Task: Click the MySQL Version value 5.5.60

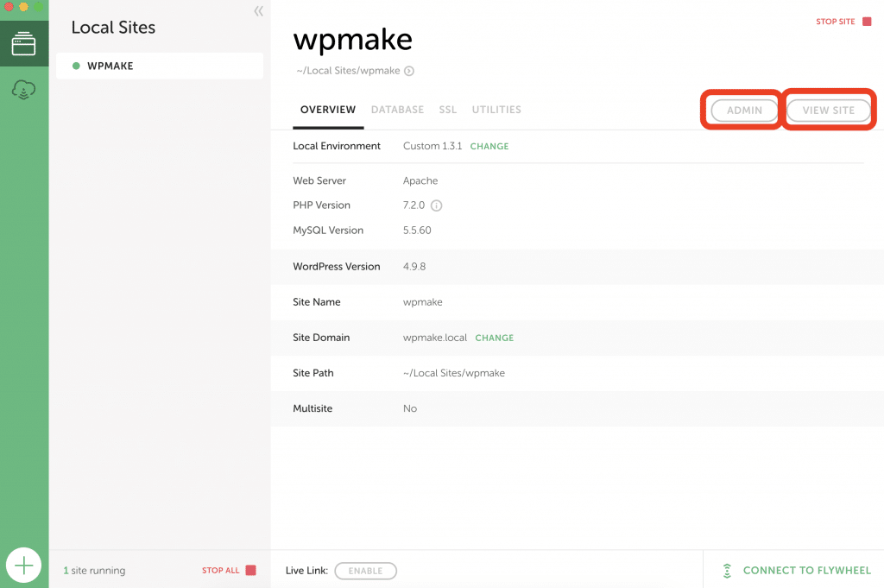Action: 417,230
